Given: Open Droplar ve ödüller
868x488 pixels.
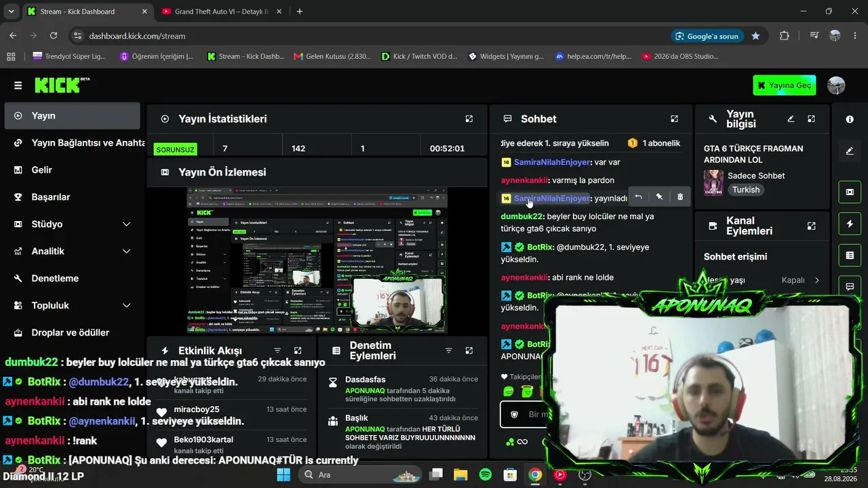Looking at the screenshot, I should click(72, 333).
